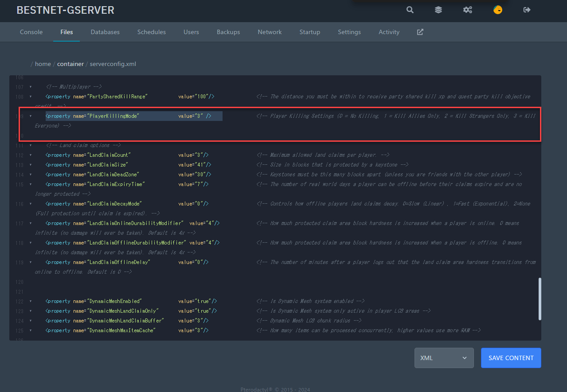
Task: Collapse fold arrow at LandClaimOfflineDelay line
Action: point(31,262)
